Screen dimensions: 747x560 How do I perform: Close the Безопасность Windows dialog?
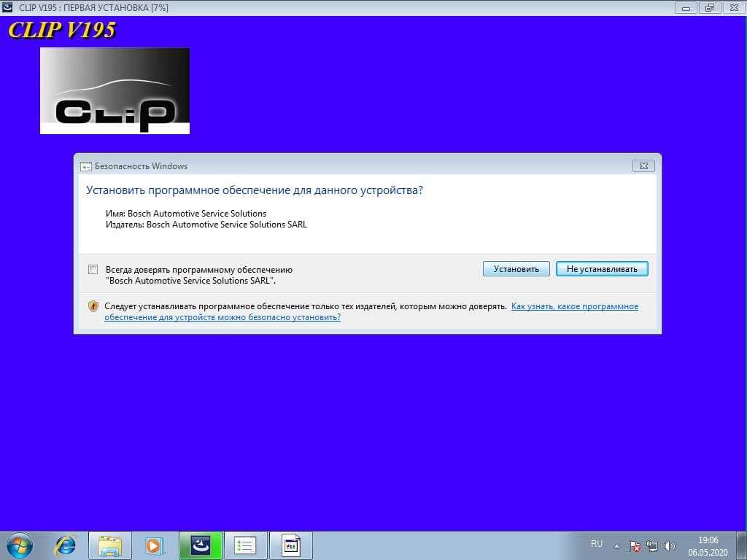point(643,166)
